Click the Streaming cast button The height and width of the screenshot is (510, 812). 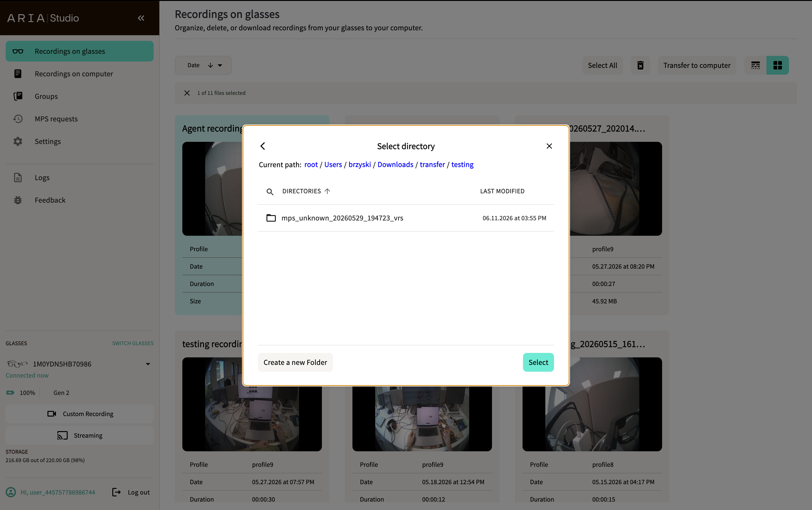(x=80, y=436)
